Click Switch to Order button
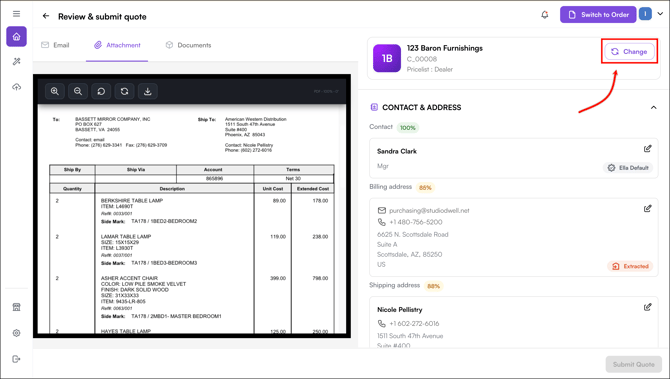The width and height of the screenshot is (670, 379). 598,15
